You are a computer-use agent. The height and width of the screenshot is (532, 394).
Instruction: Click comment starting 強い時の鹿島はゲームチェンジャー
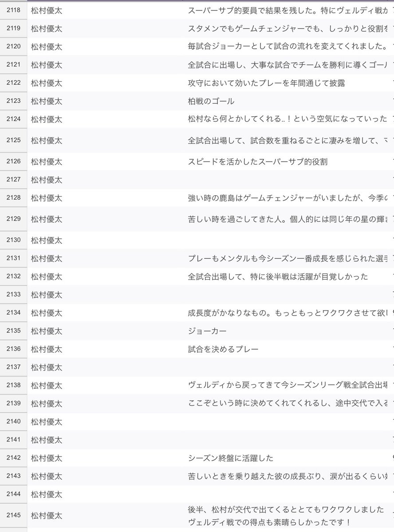288,198
